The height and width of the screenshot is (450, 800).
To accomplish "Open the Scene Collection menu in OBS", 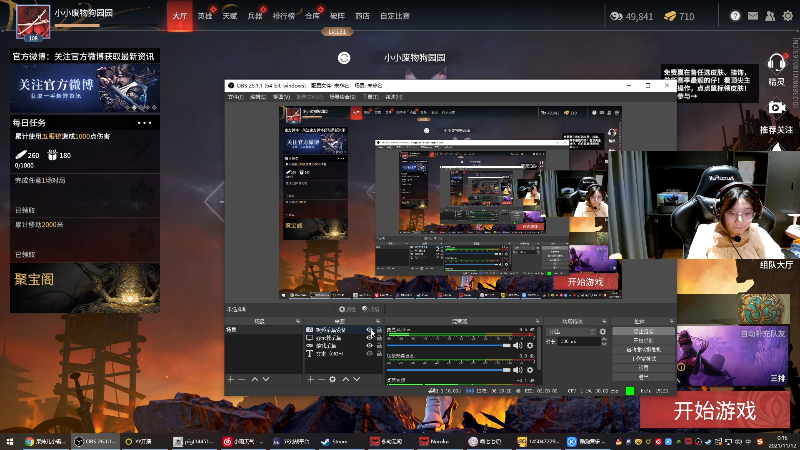I will (342, 97).
